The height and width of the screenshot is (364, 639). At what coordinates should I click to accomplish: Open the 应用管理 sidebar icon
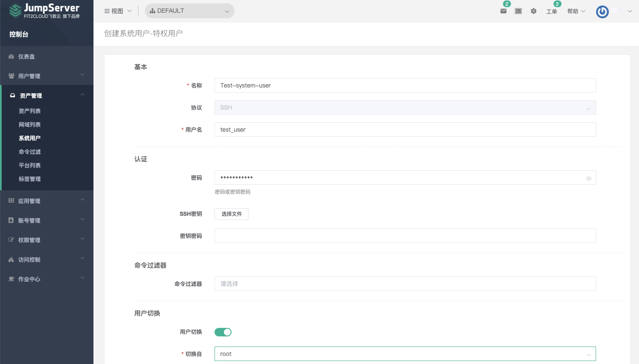point(11,200)
